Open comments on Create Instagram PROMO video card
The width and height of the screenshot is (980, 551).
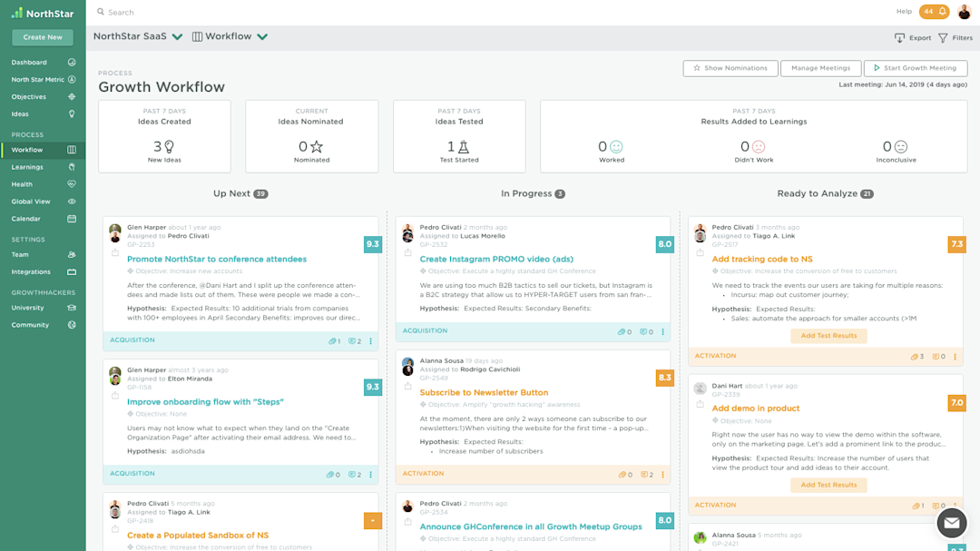click(647, 331)
